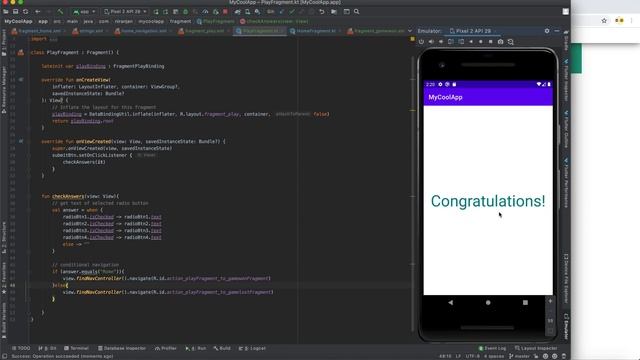Viewport: 640px width, 360px height.
Task: Click the emulator power button icon
Action: point(421,42)
